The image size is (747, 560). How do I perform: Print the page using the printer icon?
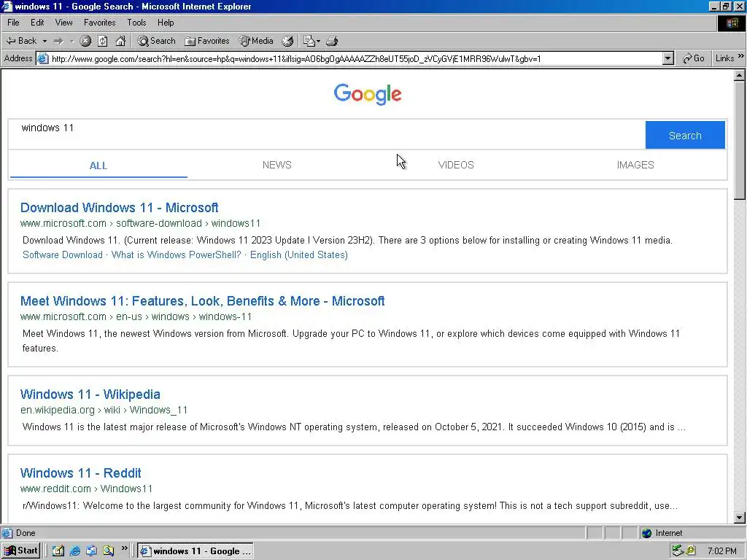point(332,42)
